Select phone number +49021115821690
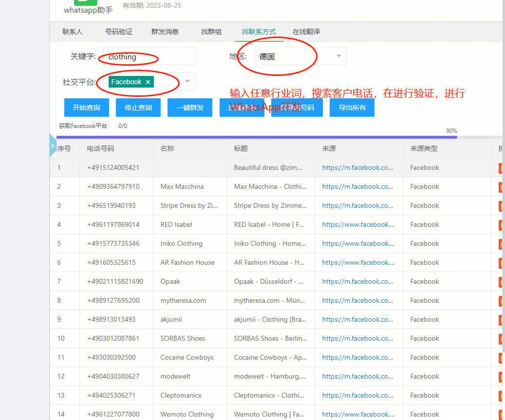The height and width of the screenshot is (420, 505). [x=115, y=282]
